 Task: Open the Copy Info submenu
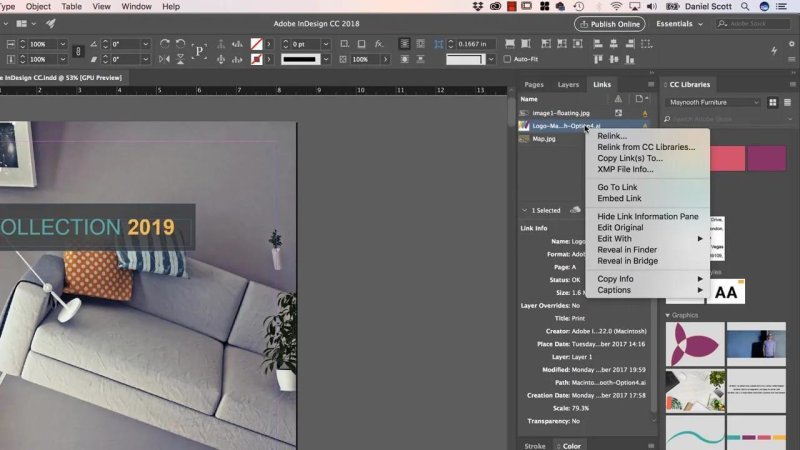click(x=647, y=279)
